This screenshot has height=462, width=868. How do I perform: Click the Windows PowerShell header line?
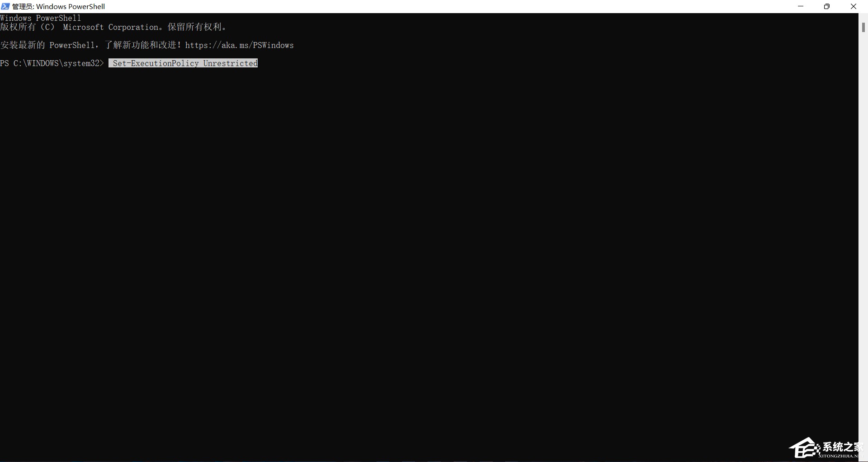coord(41,18)
